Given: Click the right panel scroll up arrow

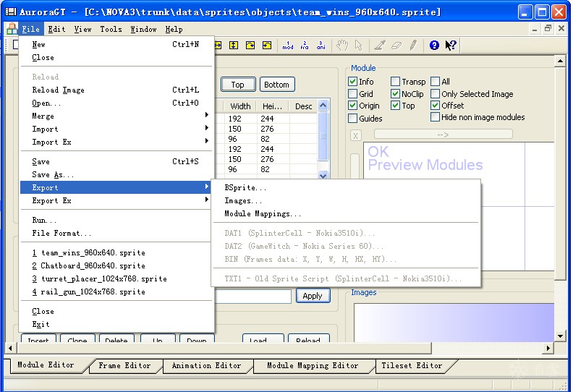Looking at the screenshot, I should [x=560, y=61].
